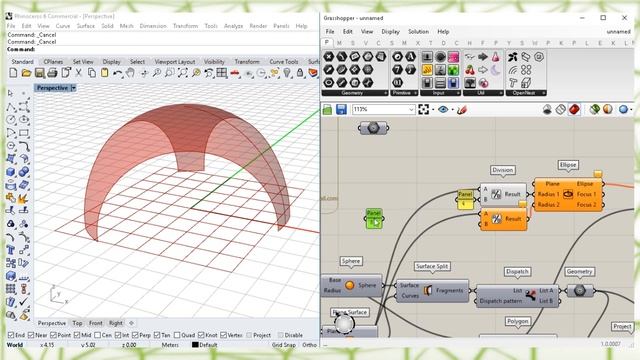
Task: Click the Lock padlock icon in Rhino toolbar
Action: tap(300, 73)
